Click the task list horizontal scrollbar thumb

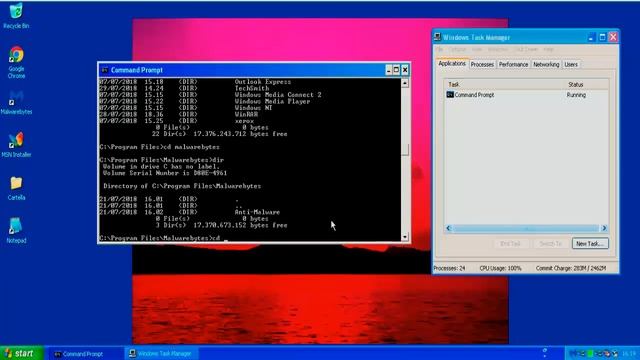click(526, 228)
